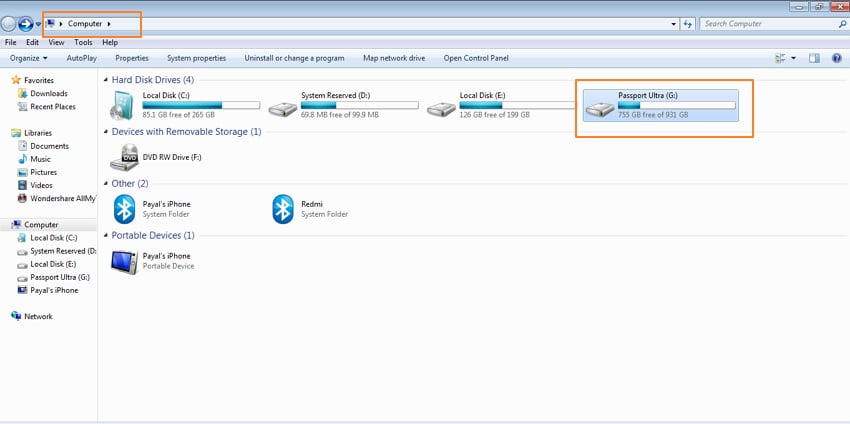Collapse the Hard Disk Drives group
The height and width of the screenshot is (424, 850).
coord(106,80)
